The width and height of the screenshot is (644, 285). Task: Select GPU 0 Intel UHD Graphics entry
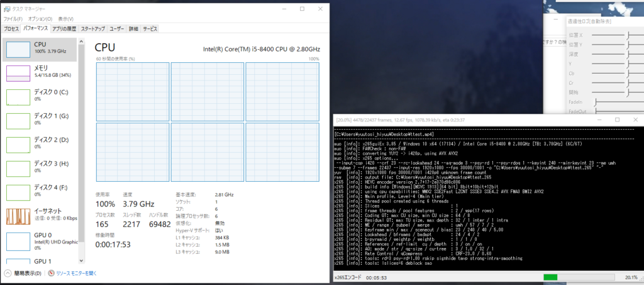(x=40, y=240)
